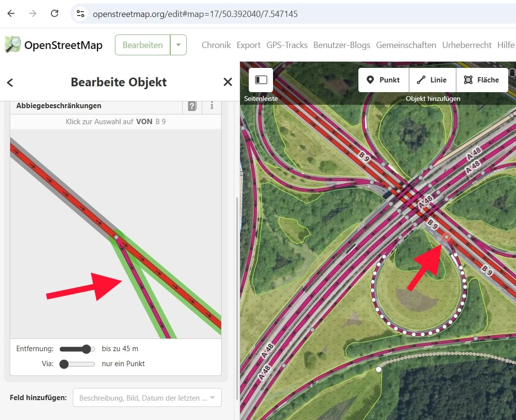Viewport: 516px width, 420px height.
Task: Close the Bearbeite Objekt panel
Action: (227, 82)
